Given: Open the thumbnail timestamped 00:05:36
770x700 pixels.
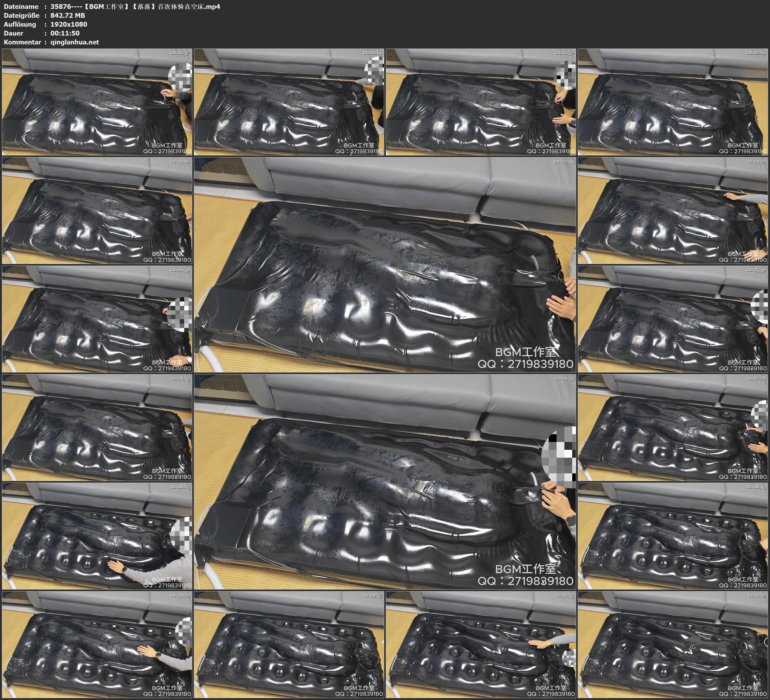Looking at the screenshot, I should 673,319.
